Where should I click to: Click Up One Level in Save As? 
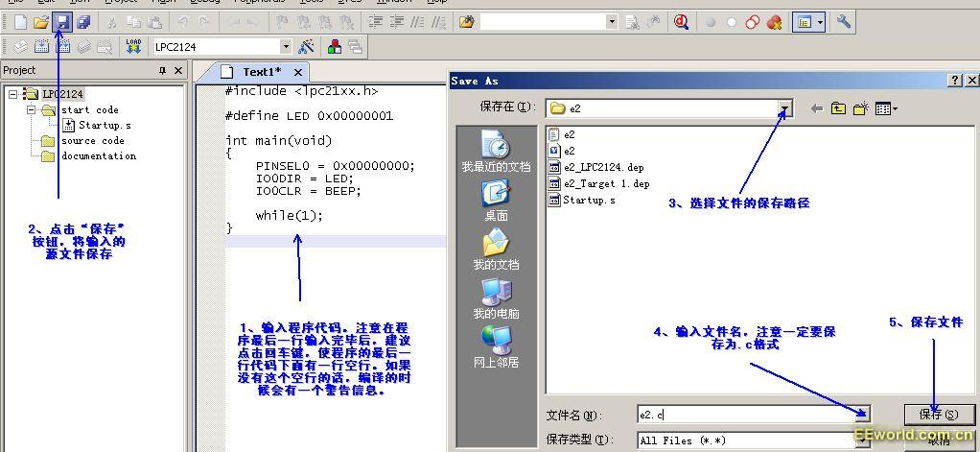[x=838, y=108]
